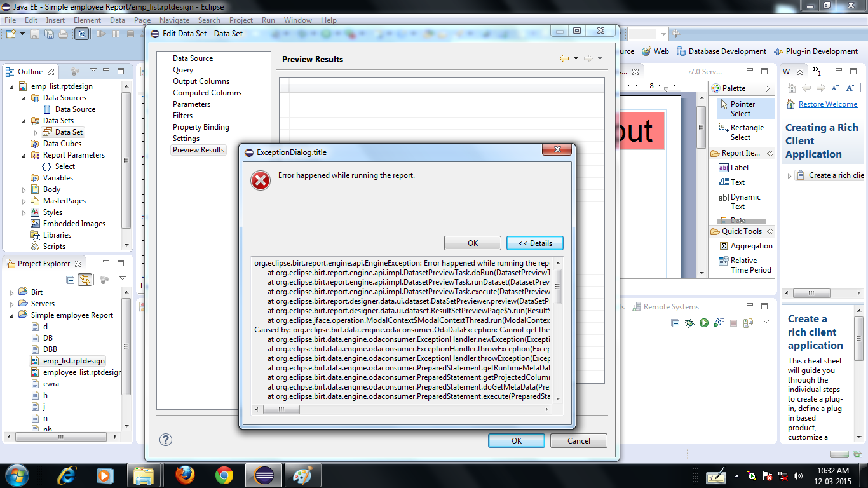Expand MasterPages node in Outline
Viewport: 868px width, 488px height.
[24, 201]
